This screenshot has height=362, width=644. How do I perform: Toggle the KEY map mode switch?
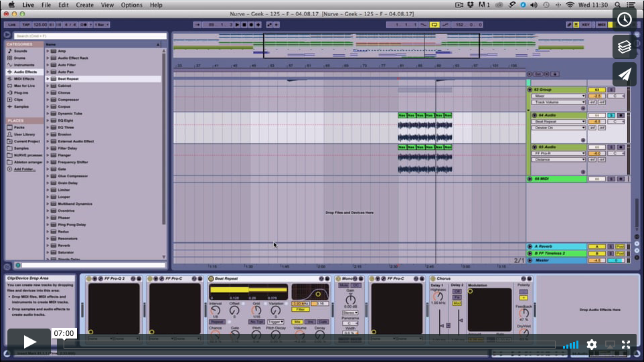586,25
